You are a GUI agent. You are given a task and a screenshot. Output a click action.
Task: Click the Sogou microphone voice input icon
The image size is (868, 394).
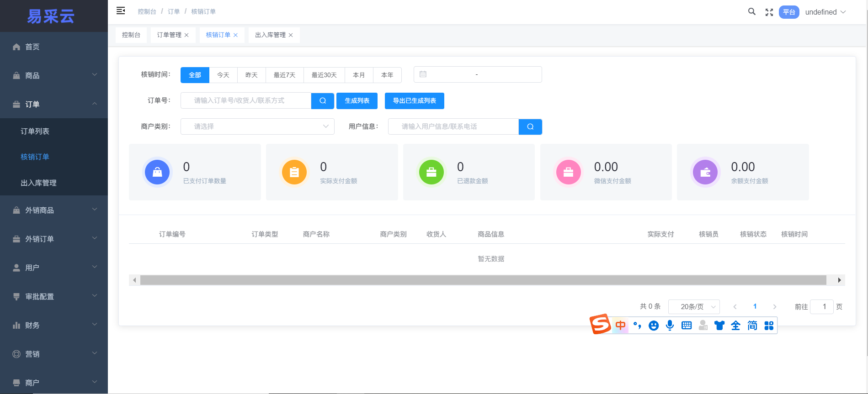click(670, 326)
